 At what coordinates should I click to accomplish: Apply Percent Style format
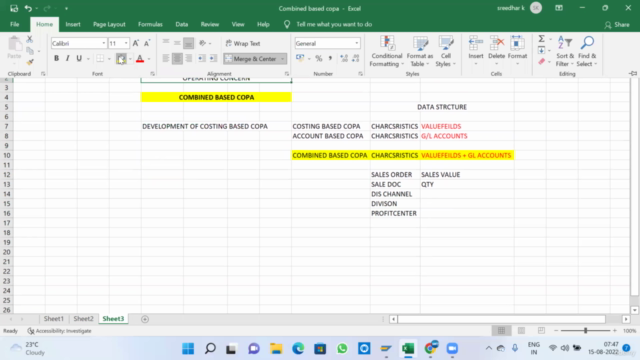tap(319, 59)
